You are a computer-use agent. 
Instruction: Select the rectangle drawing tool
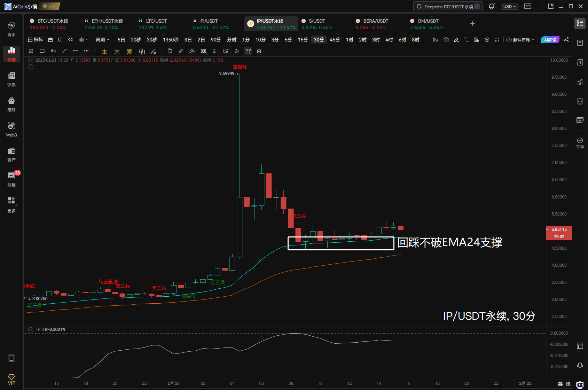pyautogui.click(x=42, y=51)
